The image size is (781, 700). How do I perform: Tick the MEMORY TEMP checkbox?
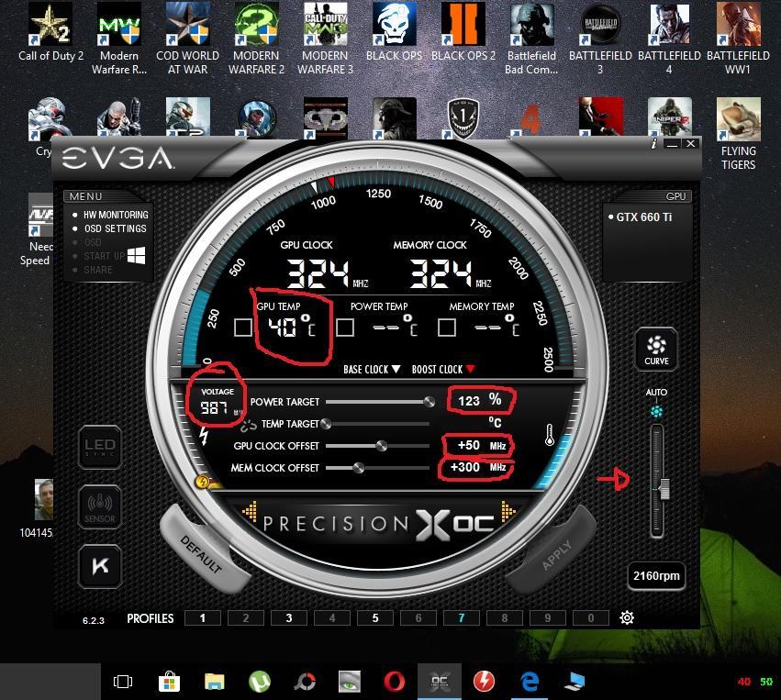pyautogui.click(x=446, y=328)
